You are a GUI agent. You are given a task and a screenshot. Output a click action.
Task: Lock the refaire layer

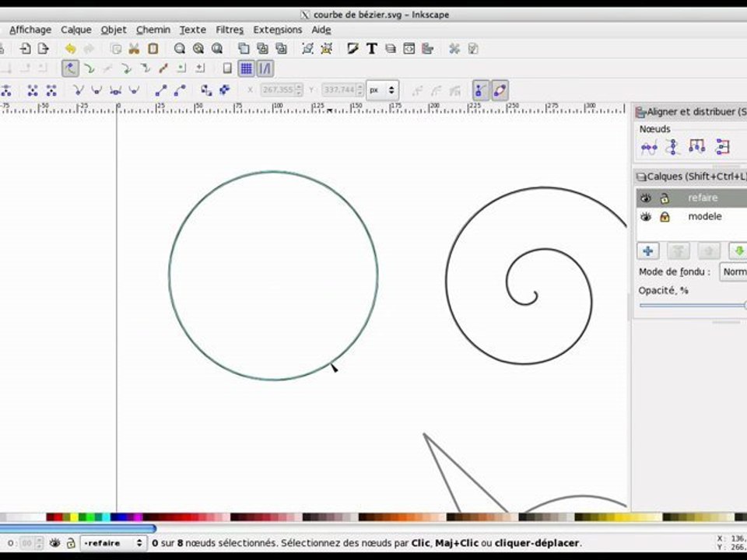pos(664,198)
